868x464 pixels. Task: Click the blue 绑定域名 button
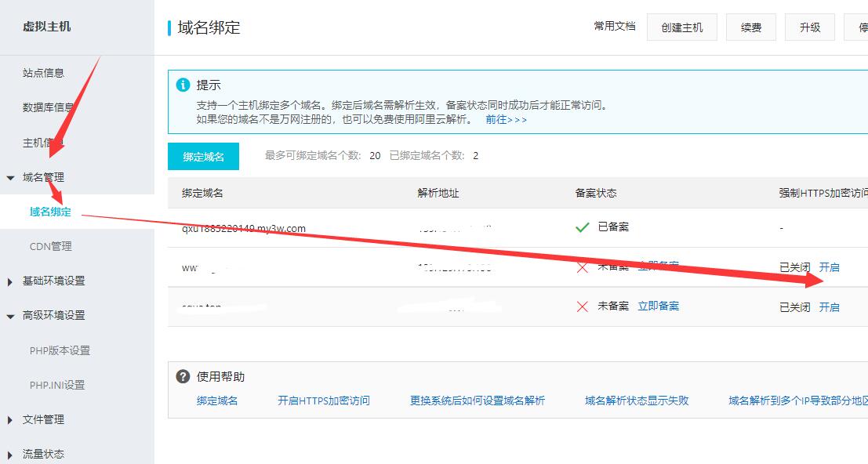pyautogui.click(x=203, y=157)
